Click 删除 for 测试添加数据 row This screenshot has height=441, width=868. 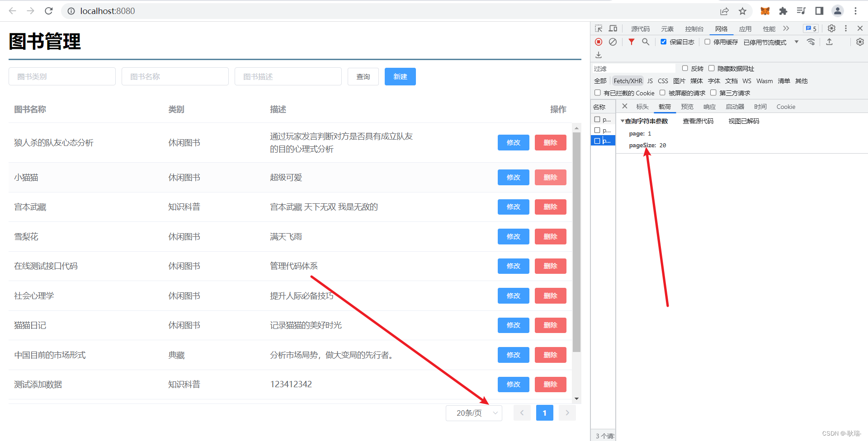(x=551, y=385)
